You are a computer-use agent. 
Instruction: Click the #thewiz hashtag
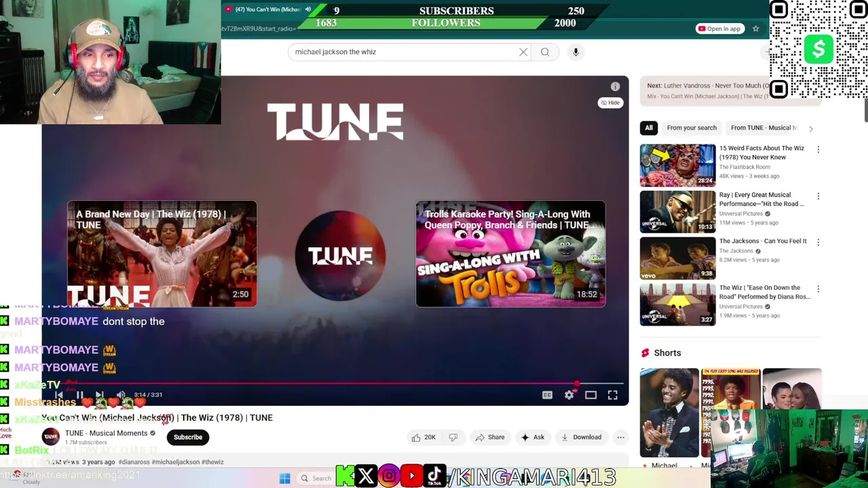(213, 462)
